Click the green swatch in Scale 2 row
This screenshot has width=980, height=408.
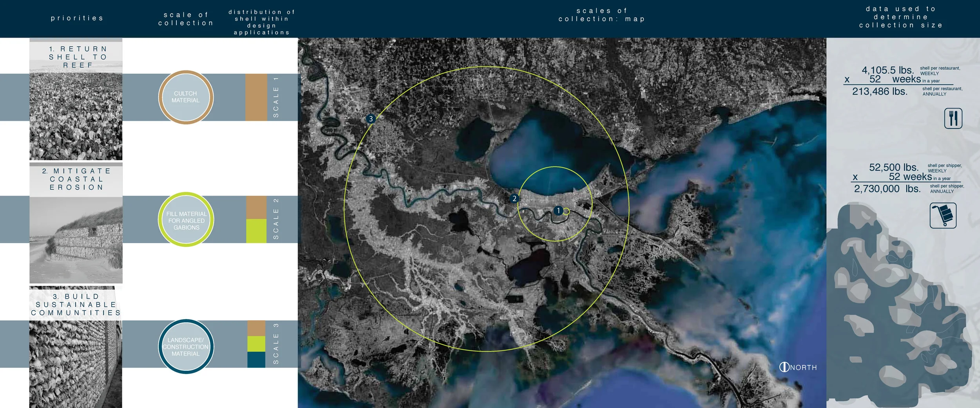click(256, 231)
